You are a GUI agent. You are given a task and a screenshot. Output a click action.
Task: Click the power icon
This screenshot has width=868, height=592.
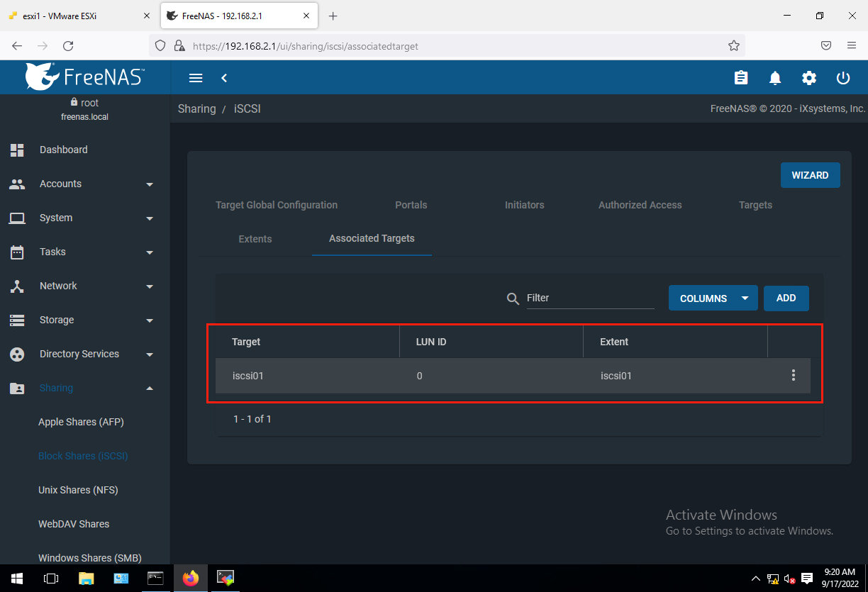843,78
